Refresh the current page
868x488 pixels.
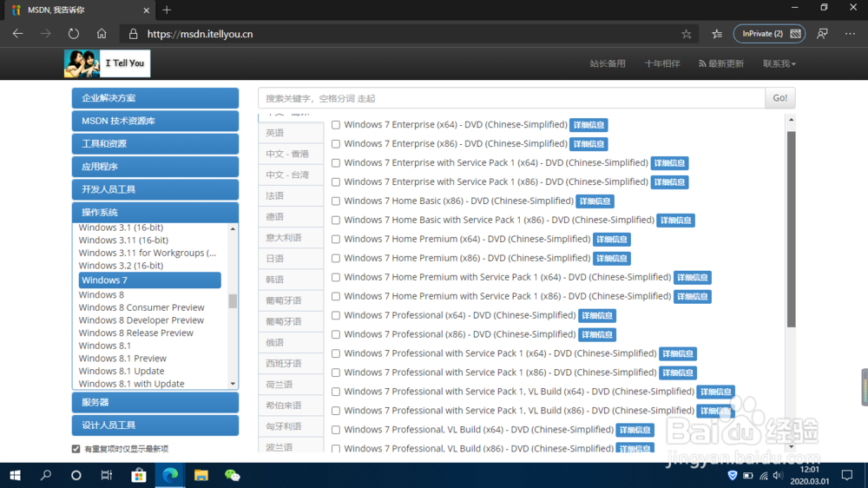pyautogui.click(x=74, y=34)
